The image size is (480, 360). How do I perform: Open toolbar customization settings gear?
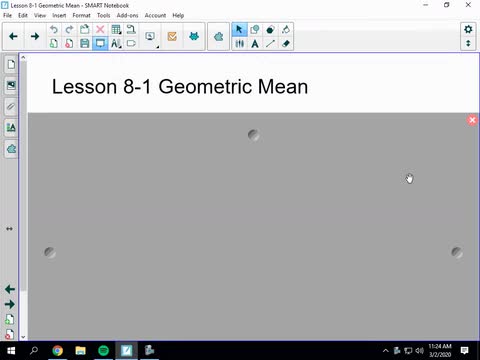click(x=468, y=29)
